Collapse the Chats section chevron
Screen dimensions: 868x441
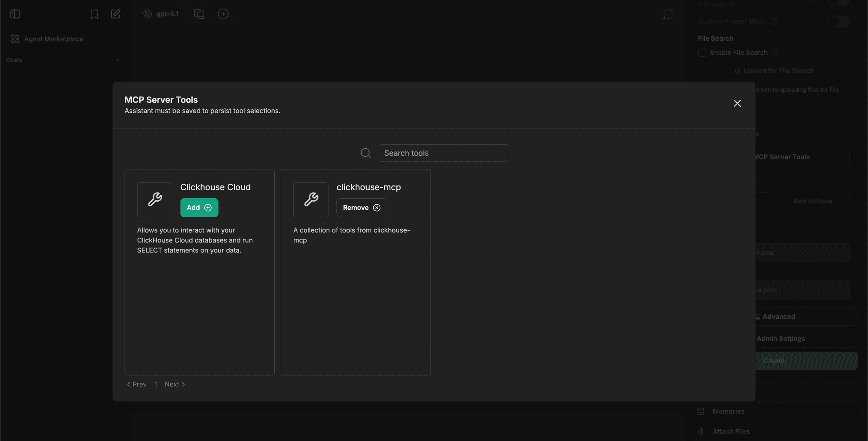click(117, 60)
